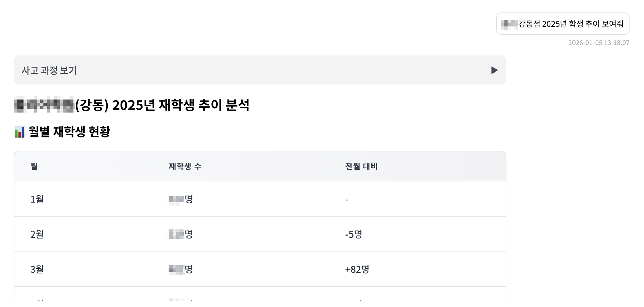Click the 전월 대비 column header

[x=360, y=166]
